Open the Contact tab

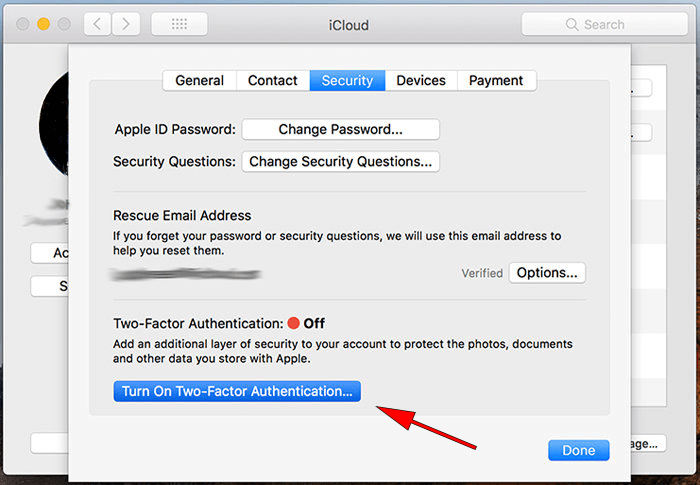[273, 80]
